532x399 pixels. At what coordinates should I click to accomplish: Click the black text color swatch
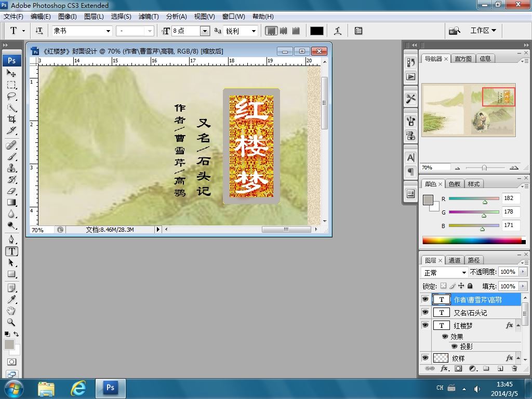pyautogui.click(x=316, y=31)
